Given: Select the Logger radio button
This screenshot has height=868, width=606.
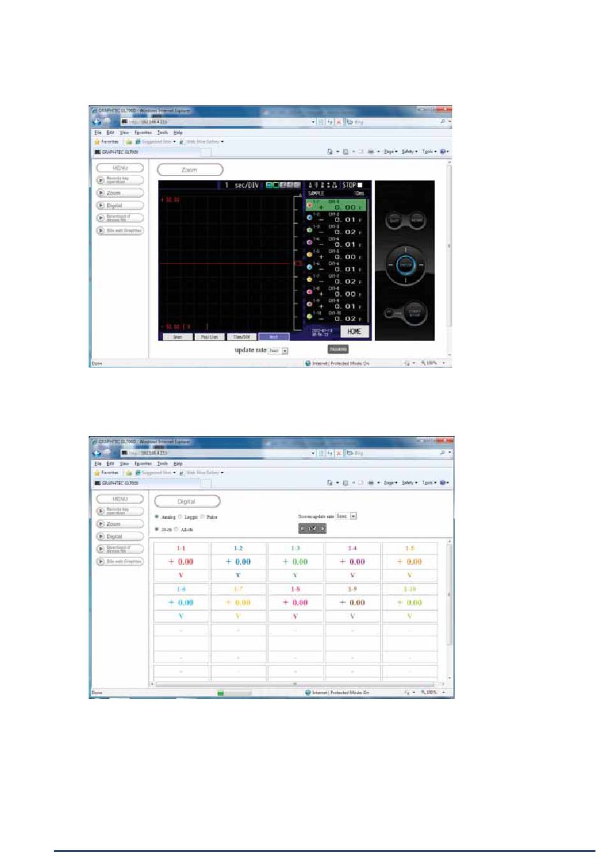Looking at the screenshot, I should tap(181, 517).
